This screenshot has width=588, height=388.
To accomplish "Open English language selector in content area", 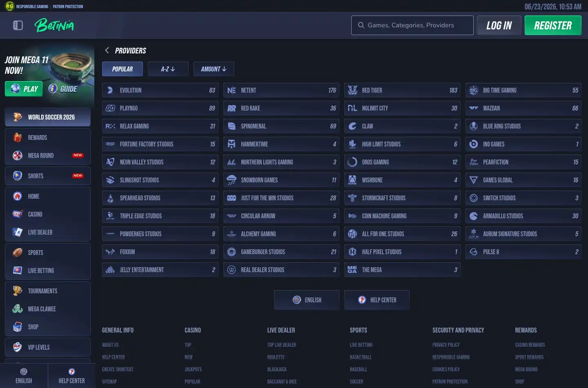I will (307, 300).
